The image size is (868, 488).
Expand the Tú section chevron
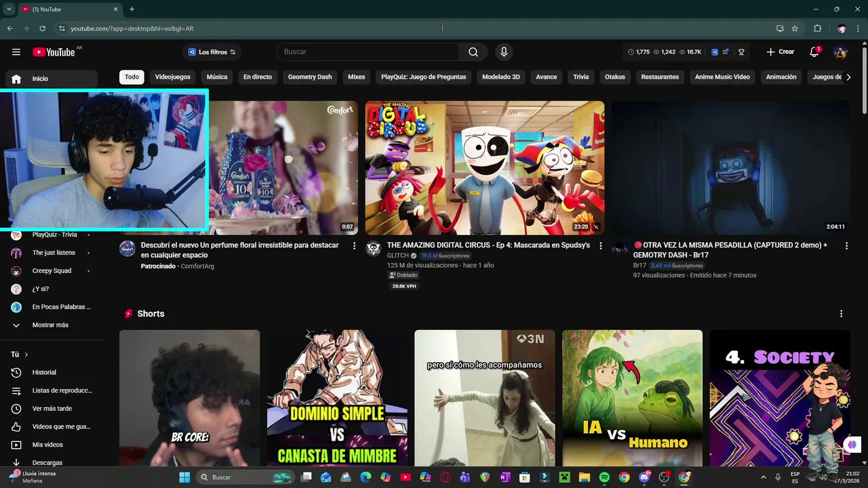coord(26,354)
